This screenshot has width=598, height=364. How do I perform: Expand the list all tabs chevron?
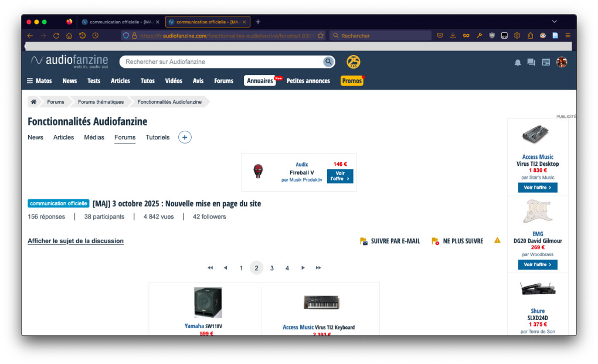coord(554,22)
